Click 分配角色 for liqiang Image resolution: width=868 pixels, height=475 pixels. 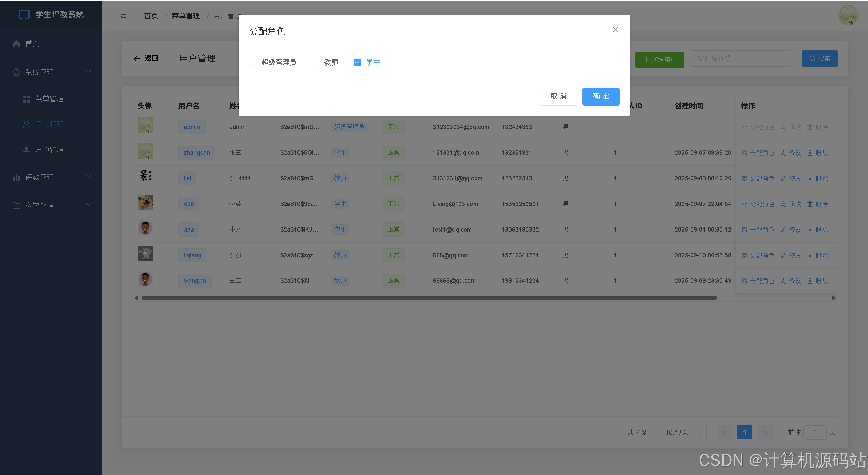pos(758,255)
